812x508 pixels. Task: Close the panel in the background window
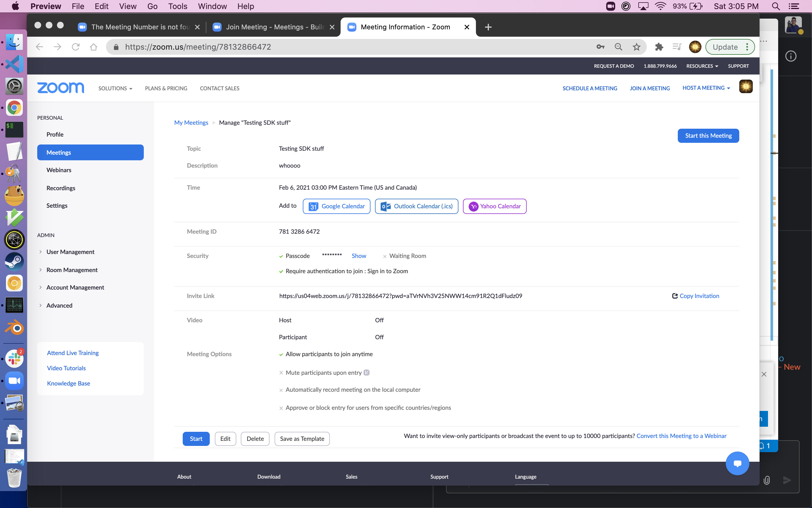point(764,374)
